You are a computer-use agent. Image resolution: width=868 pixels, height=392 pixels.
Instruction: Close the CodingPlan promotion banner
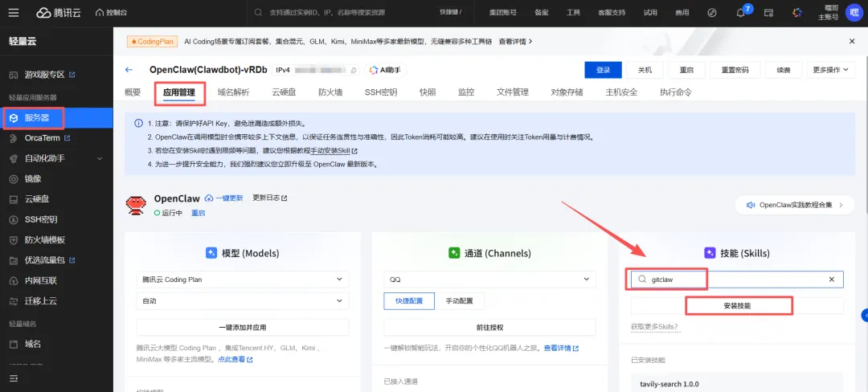coord(852,42)
